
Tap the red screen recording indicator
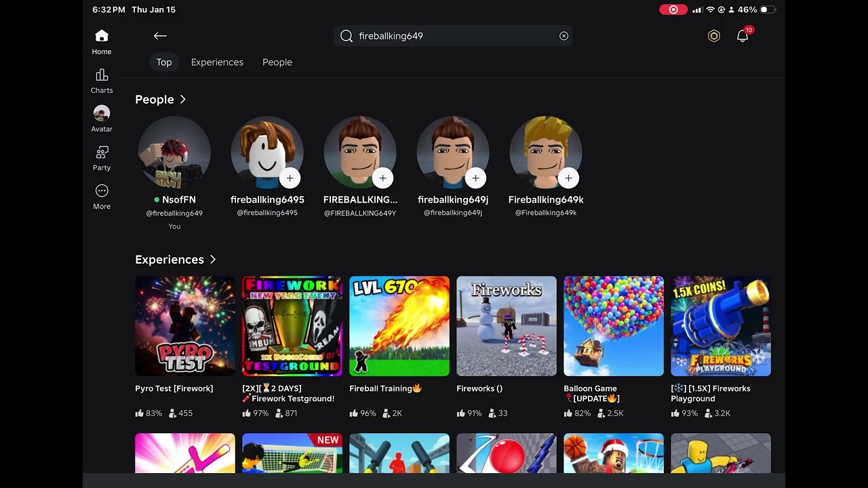click(673, 10)
